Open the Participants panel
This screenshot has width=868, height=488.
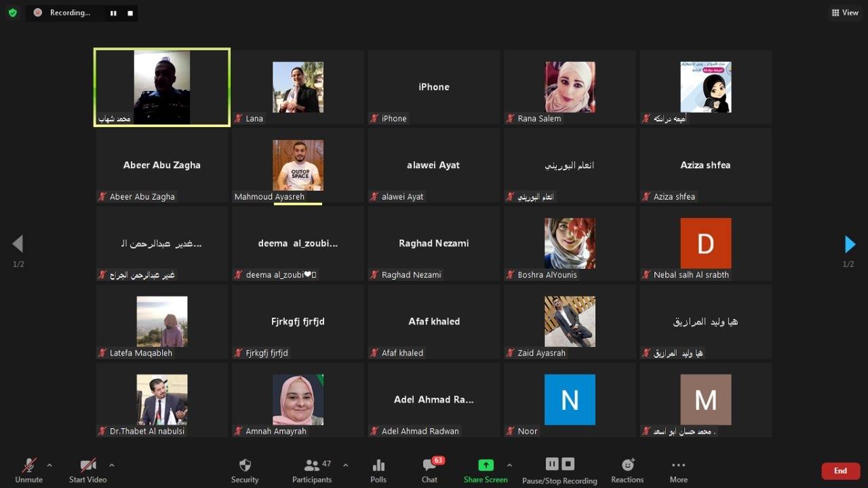[312, 466]
